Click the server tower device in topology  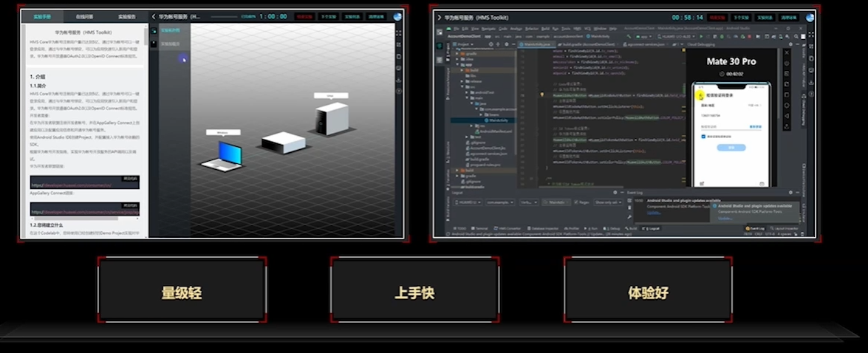click(x=332, y=118)
